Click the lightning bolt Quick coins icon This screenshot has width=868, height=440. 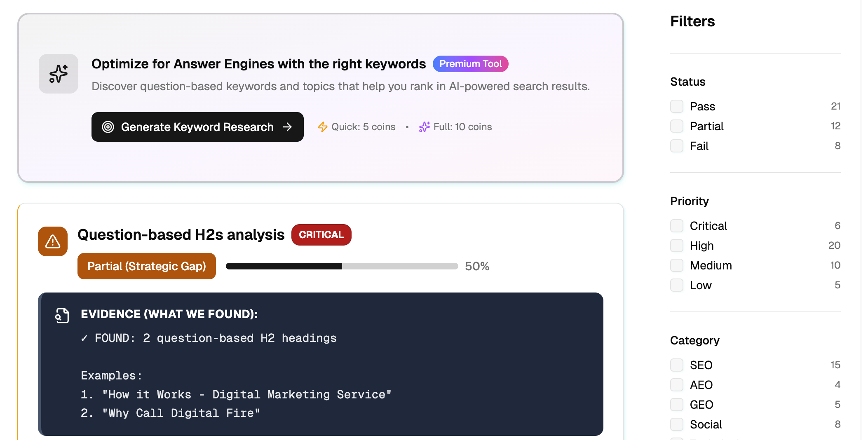pos(322,127)
